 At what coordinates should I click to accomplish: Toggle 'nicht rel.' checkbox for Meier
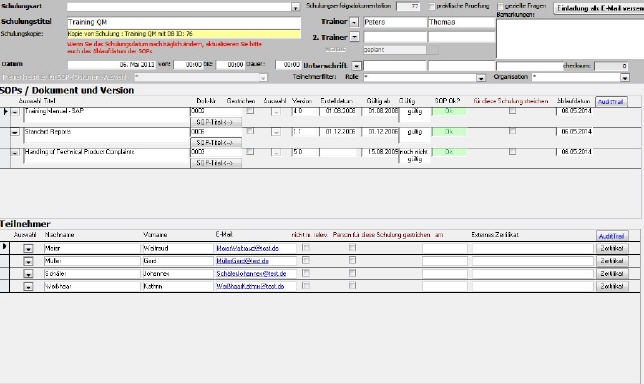[x=306, y=248]
